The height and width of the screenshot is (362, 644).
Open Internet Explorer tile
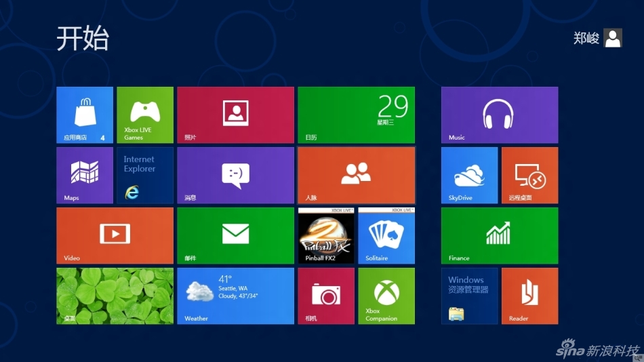(145, 175)
